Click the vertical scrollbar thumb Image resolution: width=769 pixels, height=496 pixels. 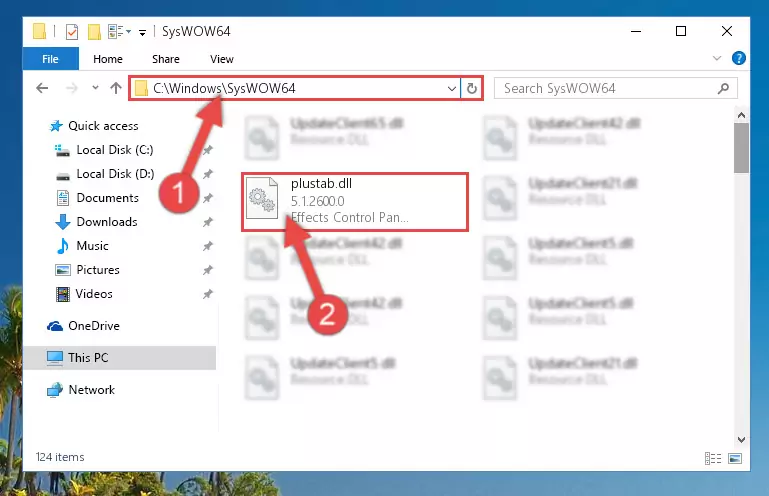click(742, 148)
